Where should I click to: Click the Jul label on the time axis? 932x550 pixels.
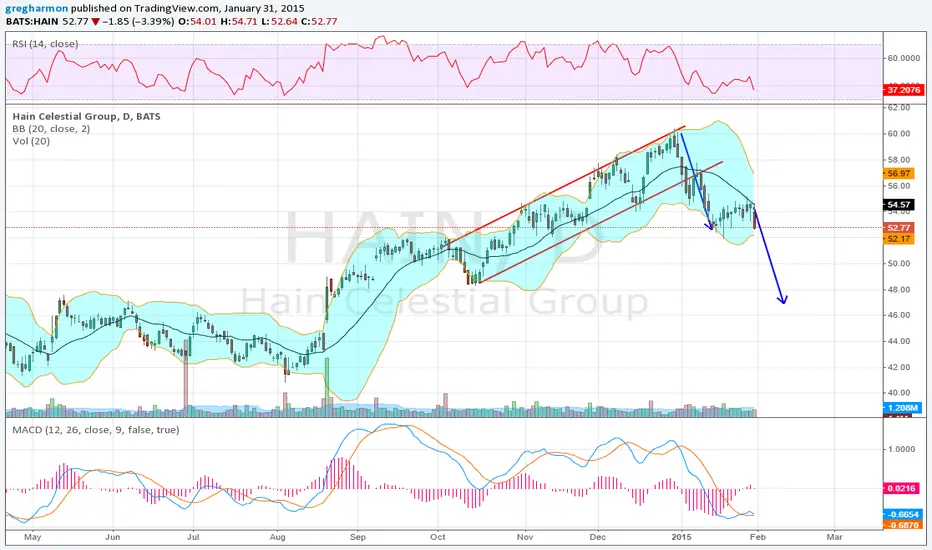point(193,537)
